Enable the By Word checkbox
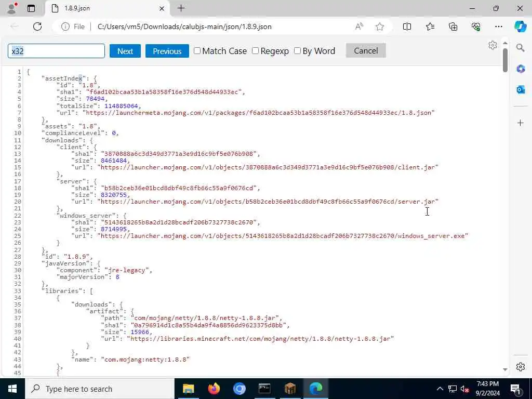Image resolution: width=532 pixels, height=399 pixels. (297, 50)
